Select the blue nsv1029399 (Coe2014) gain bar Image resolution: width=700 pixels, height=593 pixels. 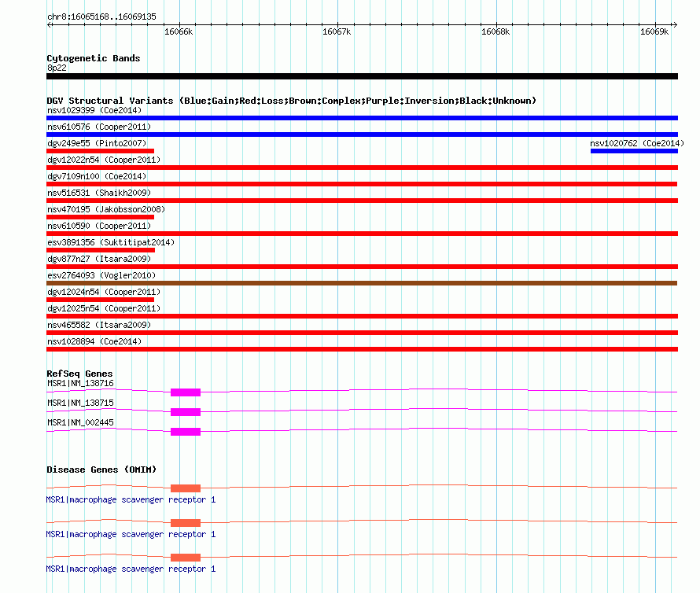[x=362, y=118]
